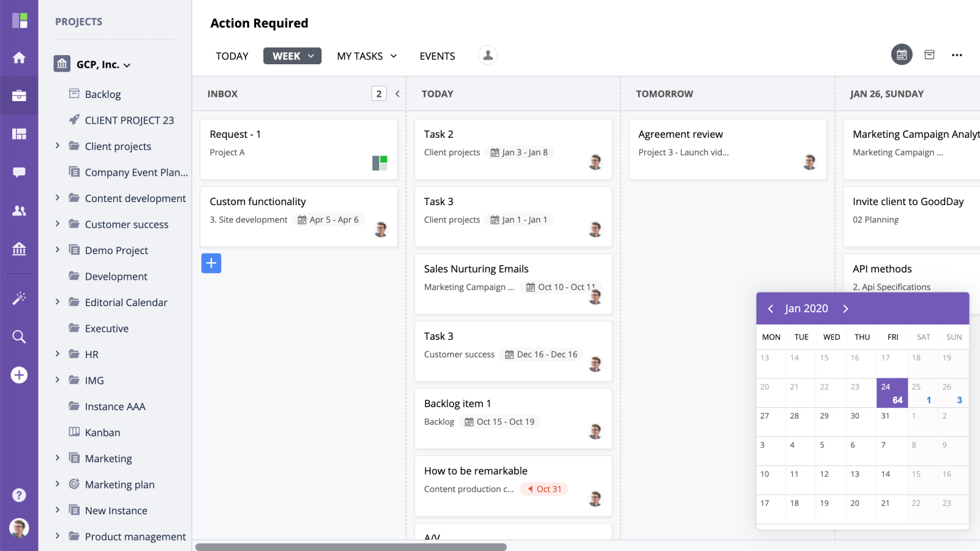The image size is (980, 551).
Task: Open the Sales Nurturing Emails task
Action: [x=513, y=284]
